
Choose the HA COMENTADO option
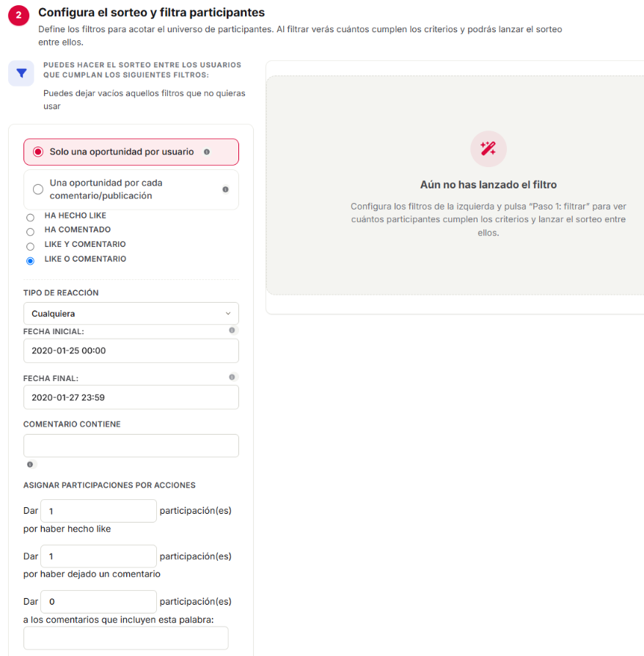pyautogui.click(x=30, y=232)
